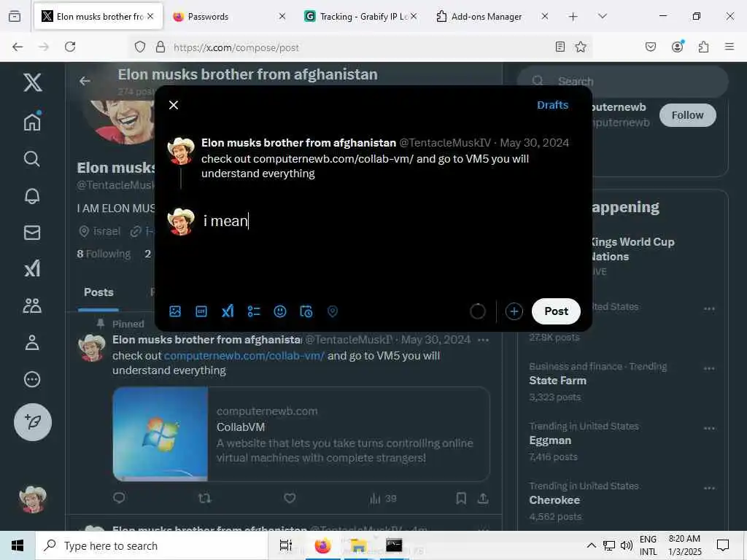Open More options circle in sidebar

click(x=32, y=379)
